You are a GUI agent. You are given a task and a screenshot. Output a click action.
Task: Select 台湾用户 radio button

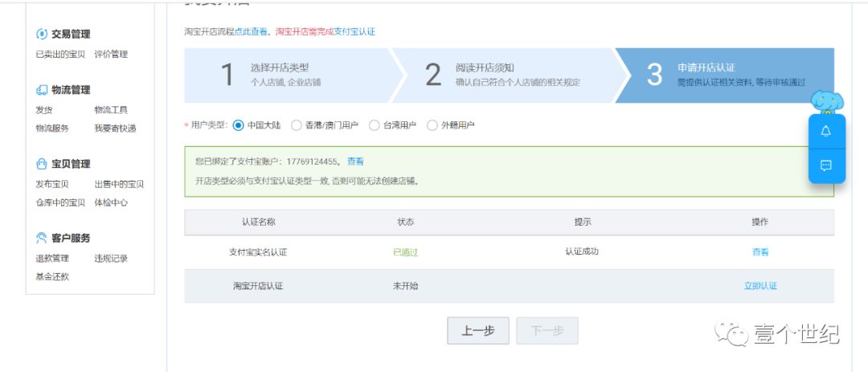coord(375,125)
